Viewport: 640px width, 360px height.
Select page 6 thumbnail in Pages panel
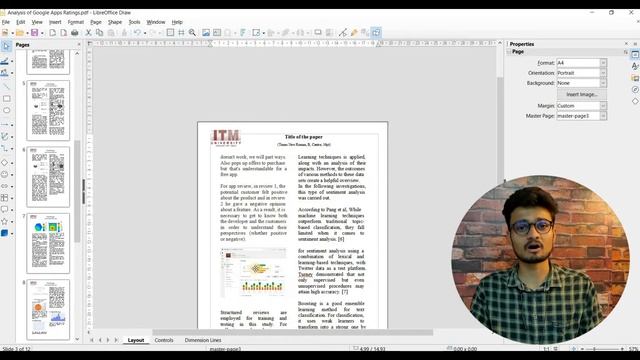click(x=48, y=177)
